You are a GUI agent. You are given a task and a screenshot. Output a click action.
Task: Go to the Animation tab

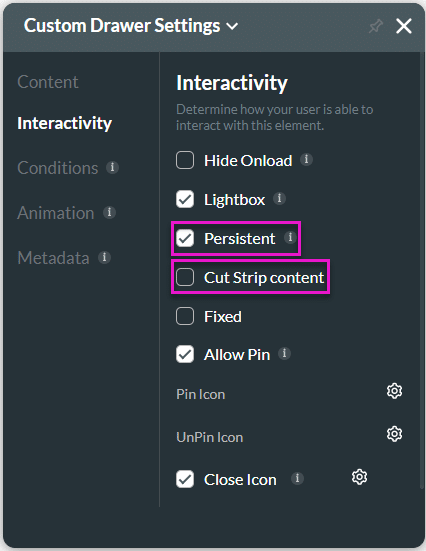[x=56, y=213]
